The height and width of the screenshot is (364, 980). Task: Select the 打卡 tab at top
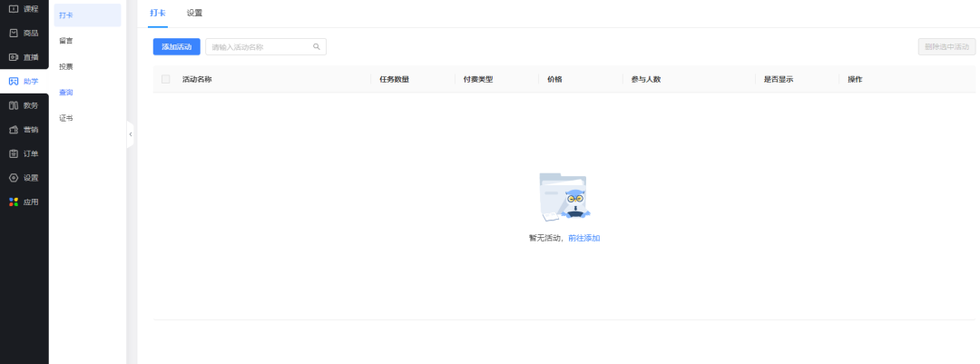pyautogui.click(x=158, y=14)
